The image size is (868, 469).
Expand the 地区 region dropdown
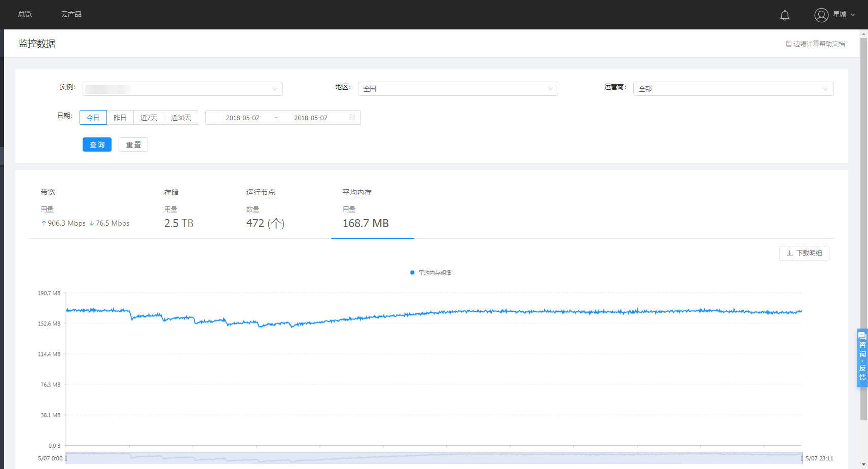458,89
